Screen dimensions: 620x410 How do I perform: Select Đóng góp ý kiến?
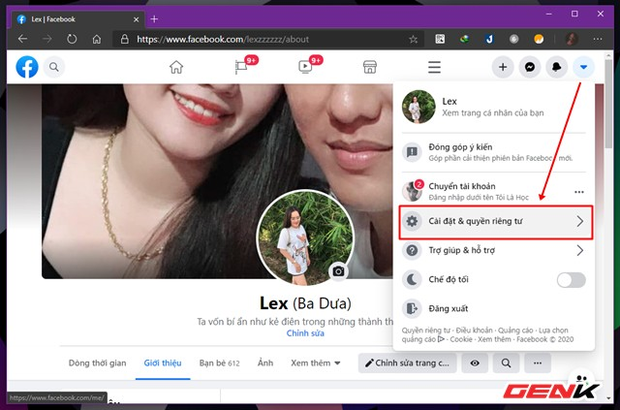coord(493,152)
